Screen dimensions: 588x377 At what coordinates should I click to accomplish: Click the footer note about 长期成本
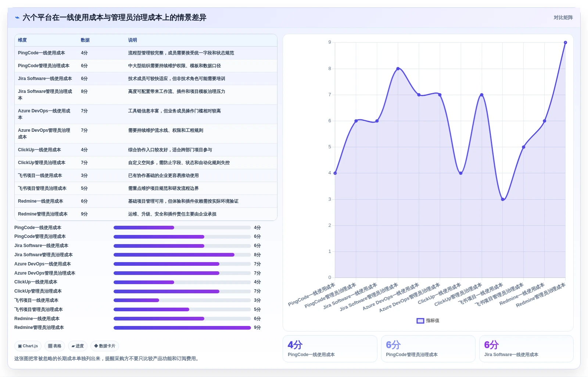pos(107,359)
